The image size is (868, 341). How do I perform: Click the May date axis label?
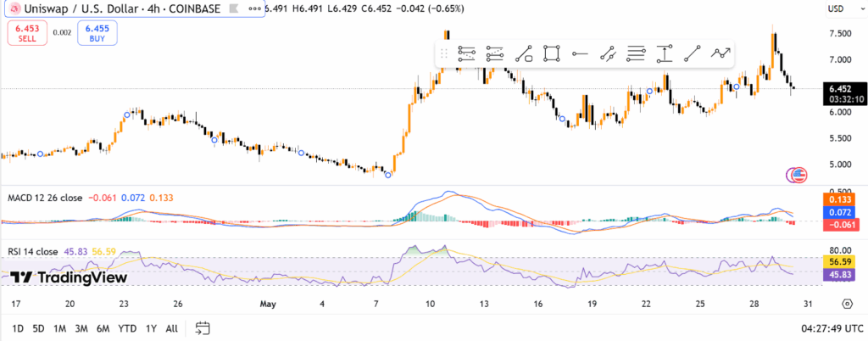click(268, 304)
